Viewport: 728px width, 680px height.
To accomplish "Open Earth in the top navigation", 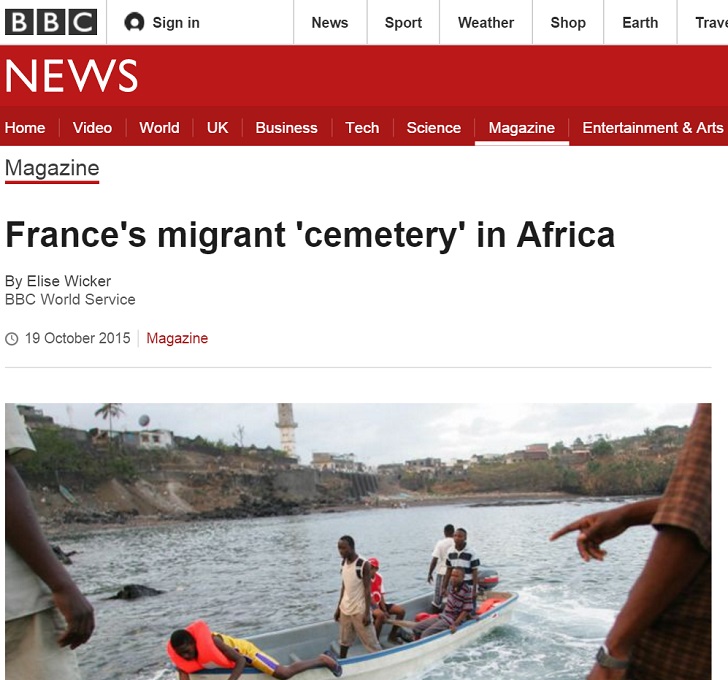I will click(x=640, y=22).
